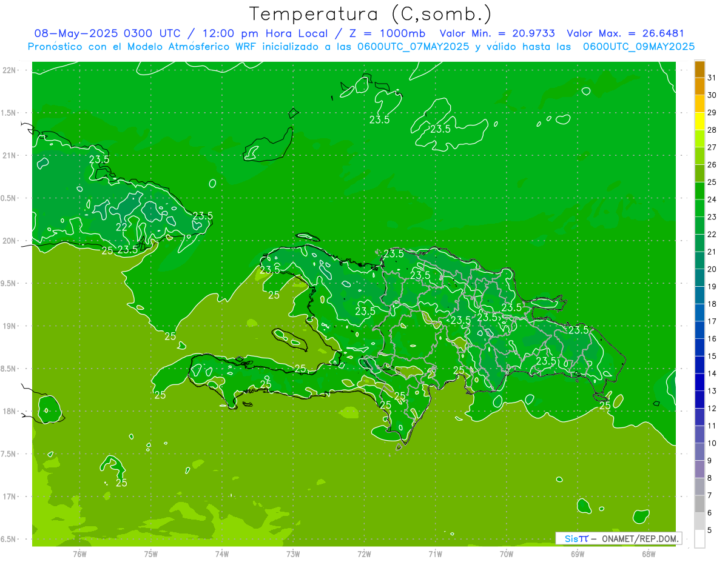Click the yellow legend band between 28 and 29
Image resolution: width=728 pixels, height=562 pixels.
click(x=699, y=121)
